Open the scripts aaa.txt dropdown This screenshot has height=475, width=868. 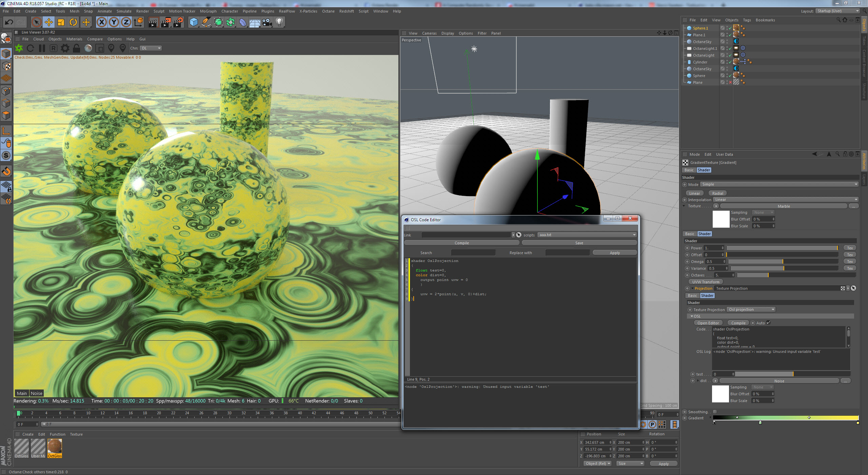(x=587, y=235)
